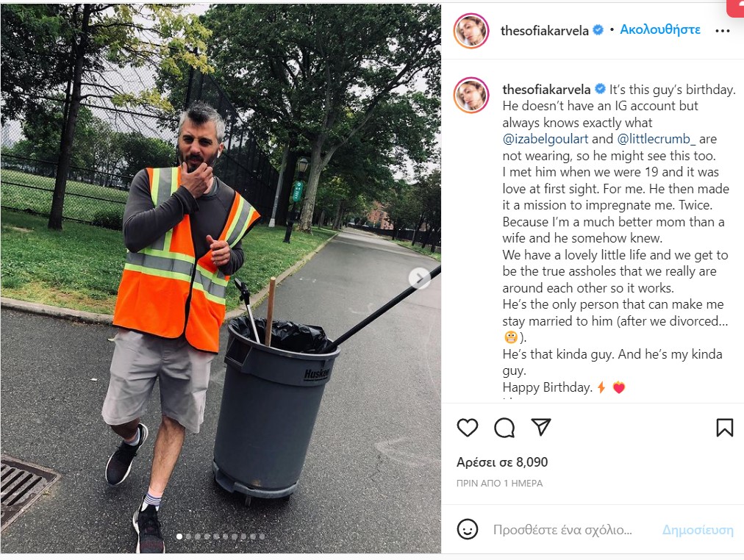Submit comment with Δημοσίευση button

click(x=698, y=530)
